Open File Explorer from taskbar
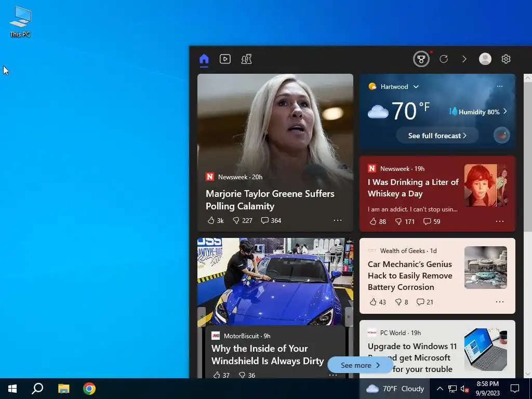The height and width of the screenshot is (399, 532). pos(63,389)
